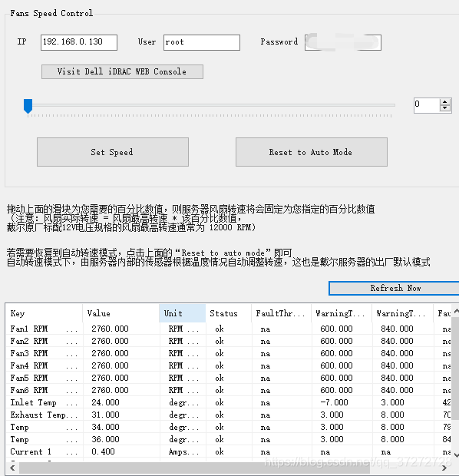Select the Current 1 row
459x476 pixels.
pos(229,451)
